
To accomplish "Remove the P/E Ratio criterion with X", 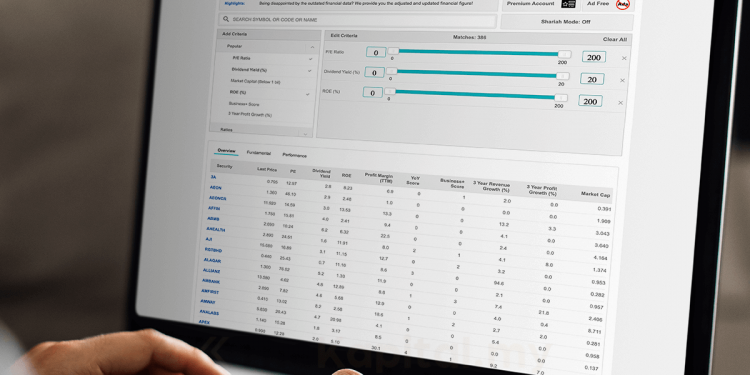I will (x=624, y=58).
